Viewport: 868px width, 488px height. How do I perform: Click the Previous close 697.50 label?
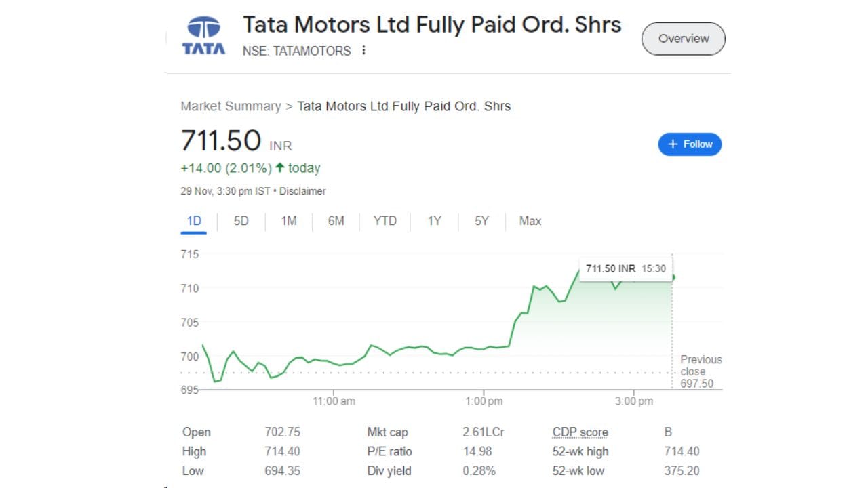tap(701, 371)
